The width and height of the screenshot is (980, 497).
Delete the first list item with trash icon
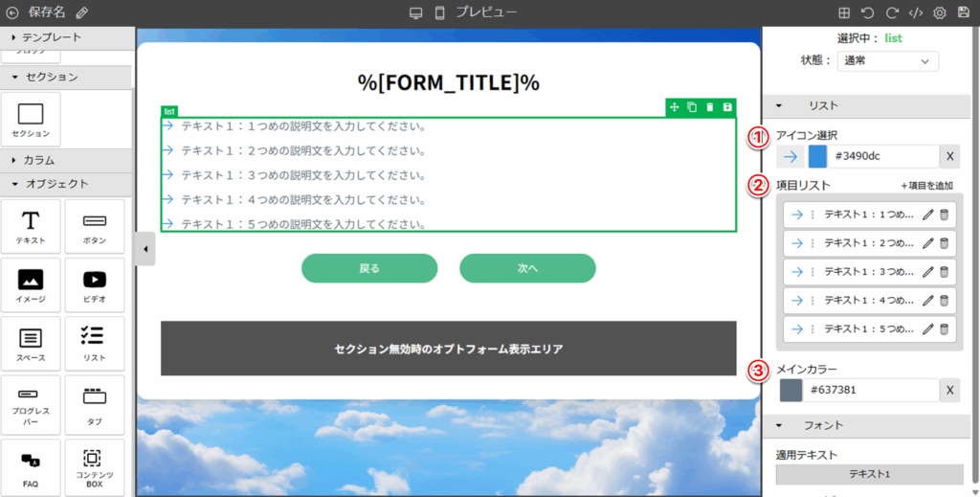pyautogui.click(x=944, y=215)
